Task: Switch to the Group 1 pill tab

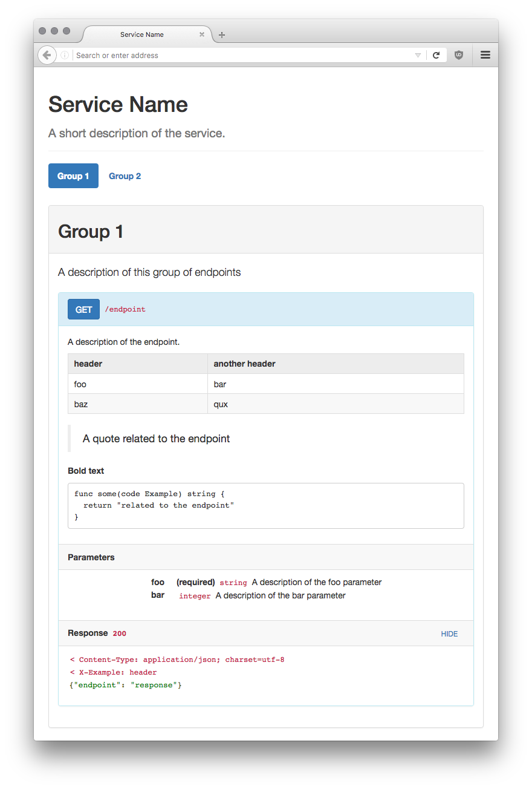Action: pos(73,176)
